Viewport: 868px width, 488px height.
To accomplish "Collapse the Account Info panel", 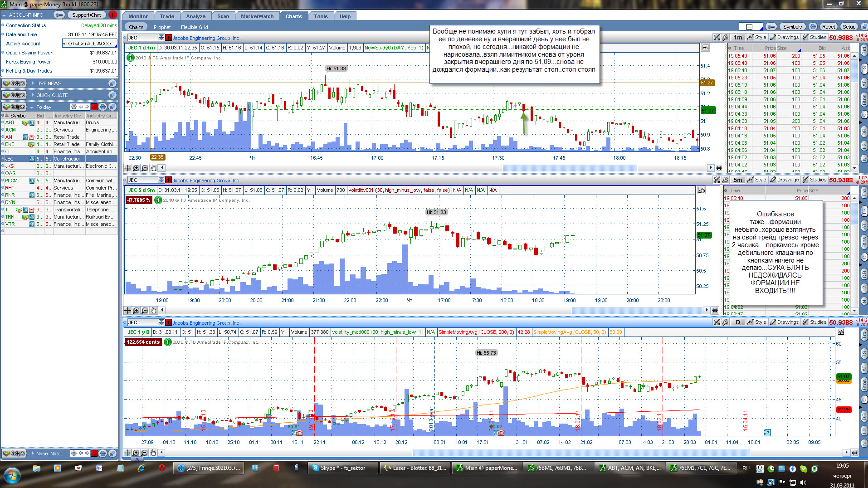I will [4, 15].
